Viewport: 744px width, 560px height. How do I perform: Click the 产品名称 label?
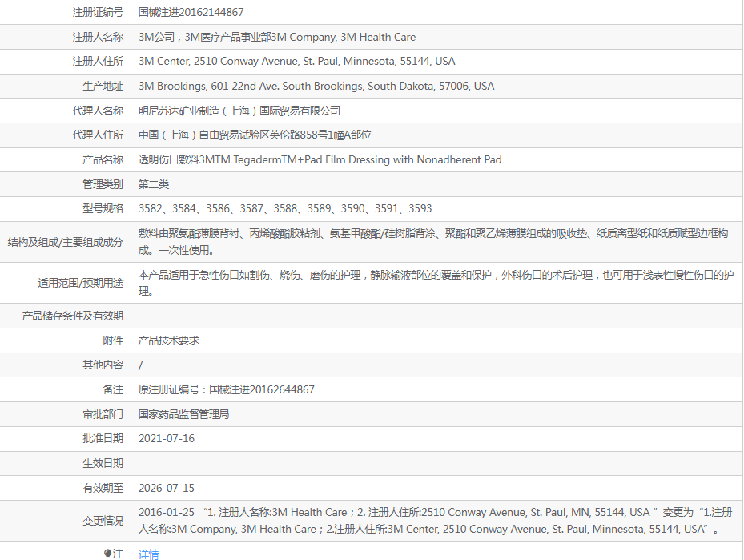point(103,159)
